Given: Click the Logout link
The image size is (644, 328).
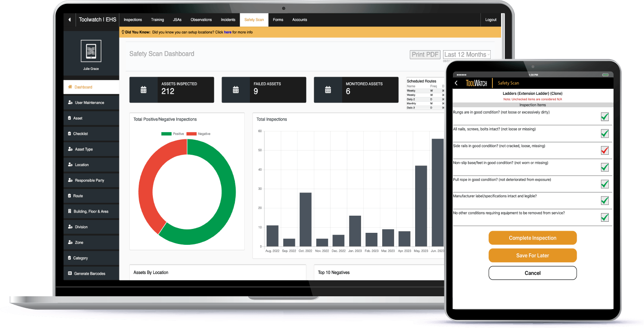Looking at the screenshot, I should click(x=491, y=20).
